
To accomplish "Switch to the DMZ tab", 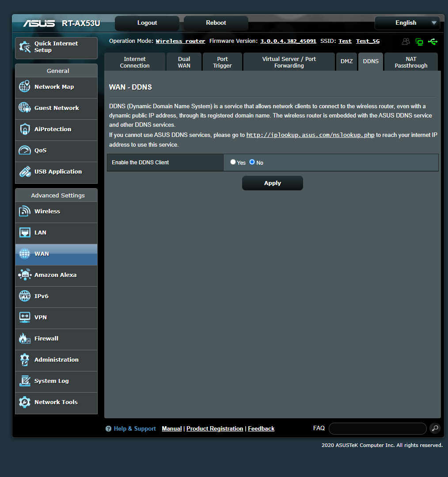I will (347, 62).
